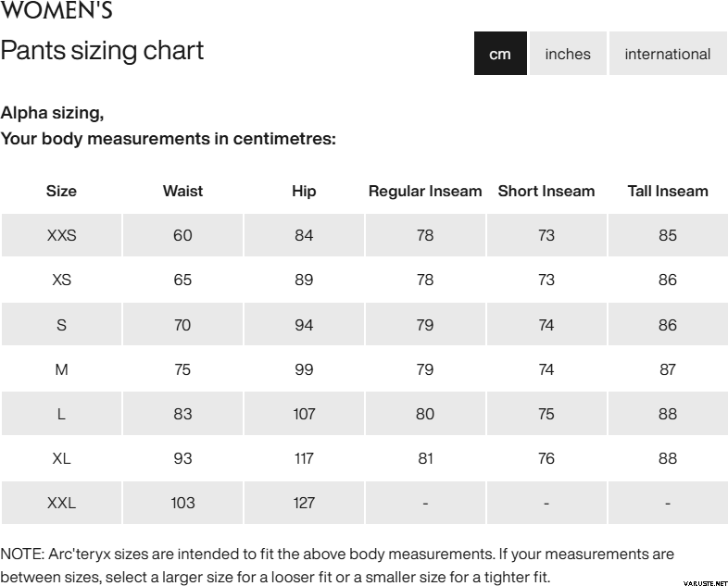Switch to the cm unit tab
728x586 pixels.
(500, 54)
